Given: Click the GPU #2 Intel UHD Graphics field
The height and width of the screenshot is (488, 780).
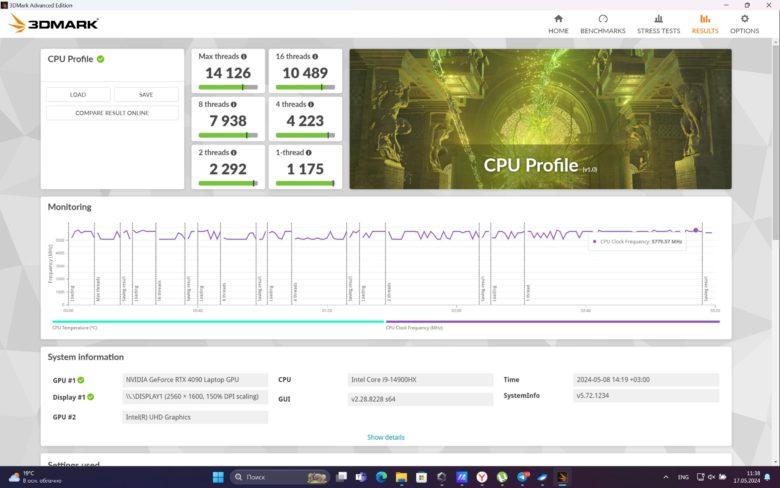Looking at the screenshot, I should 195,417.
